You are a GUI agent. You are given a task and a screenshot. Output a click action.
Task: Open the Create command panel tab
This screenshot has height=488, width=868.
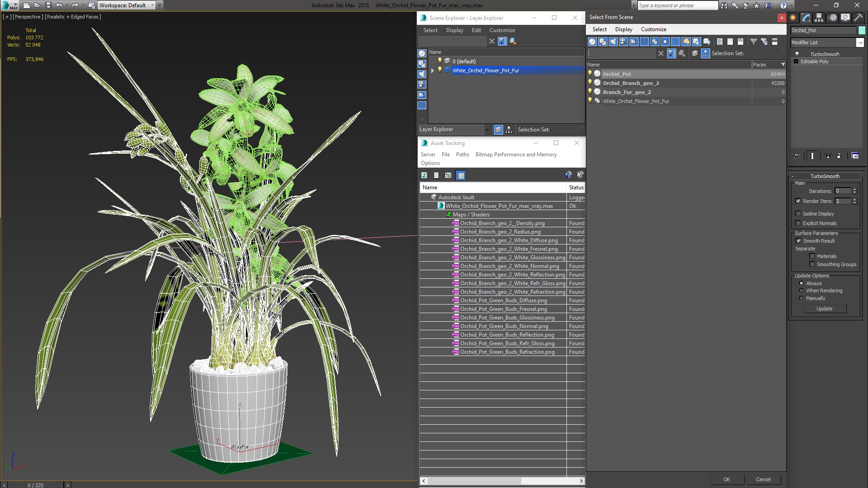[793, 18]
